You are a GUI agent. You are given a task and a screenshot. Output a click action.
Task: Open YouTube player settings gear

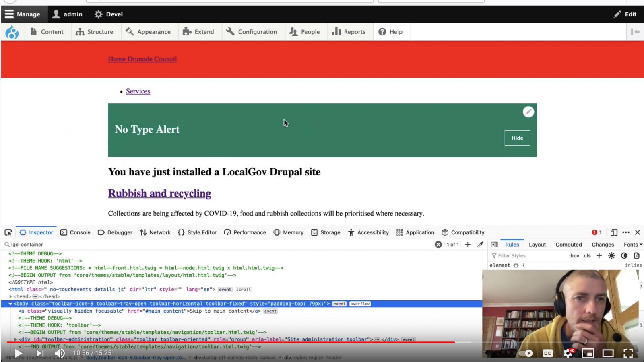(x=568, y=353)
